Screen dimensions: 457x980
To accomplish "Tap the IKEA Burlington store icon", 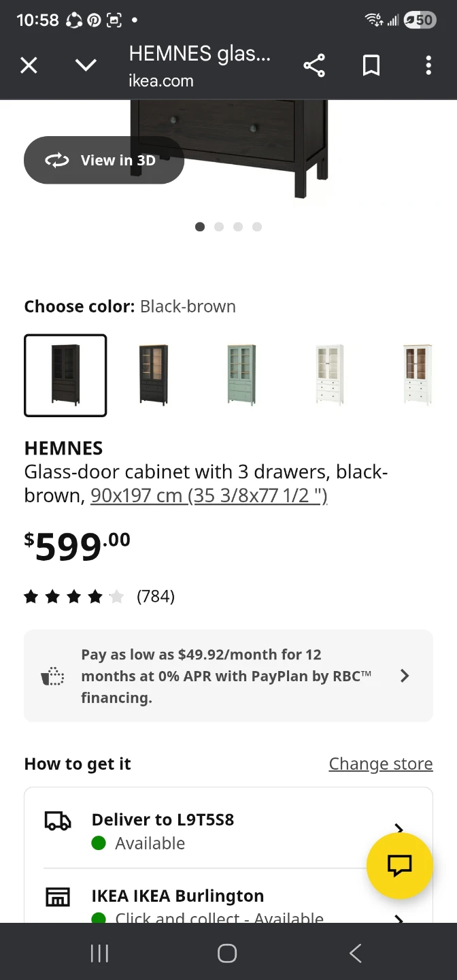I will point(58,898).
